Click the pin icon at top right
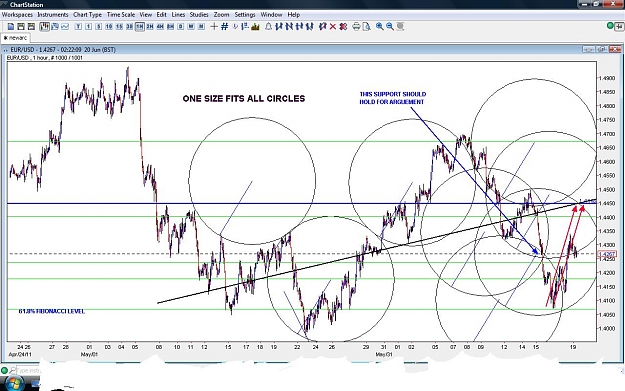This screenshot has width=625, height=391. (619, 26)
